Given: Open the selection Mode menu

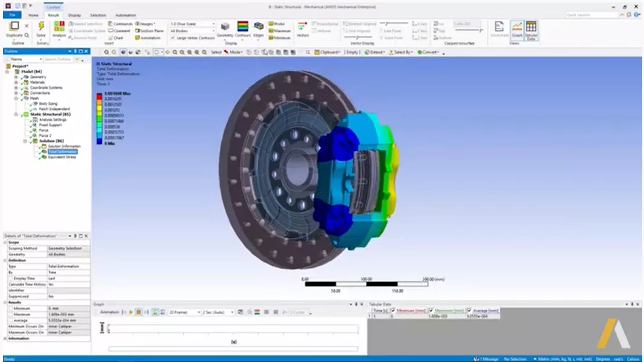Looking at the screenshot, I should (233, 52).
